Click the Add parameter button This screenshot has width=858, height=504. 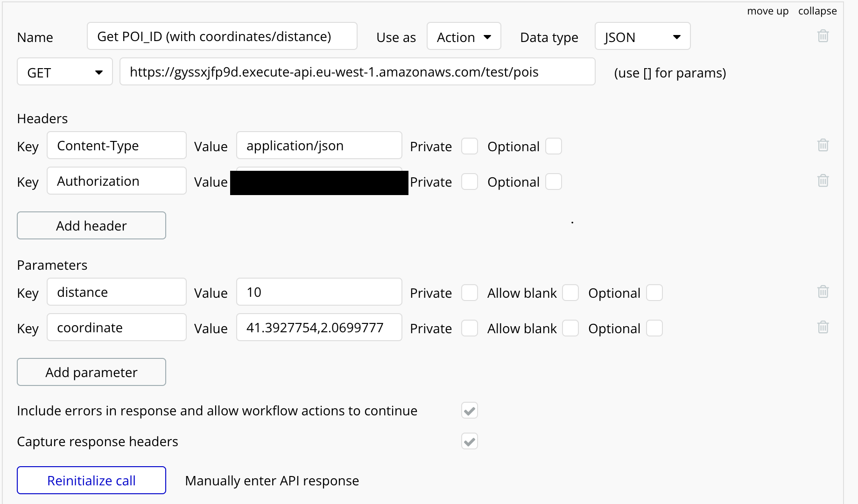[x=91, y=372]
